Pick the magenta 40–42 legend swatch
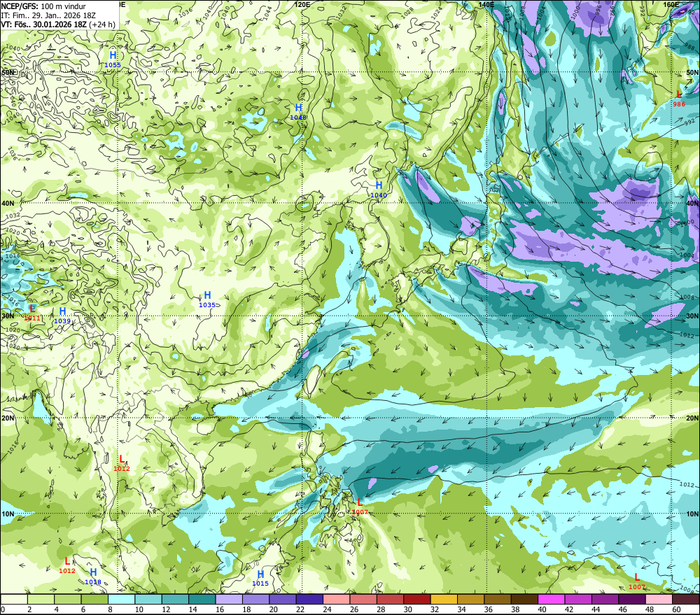This screenshot has height=615, width=700. click(552, 599)
